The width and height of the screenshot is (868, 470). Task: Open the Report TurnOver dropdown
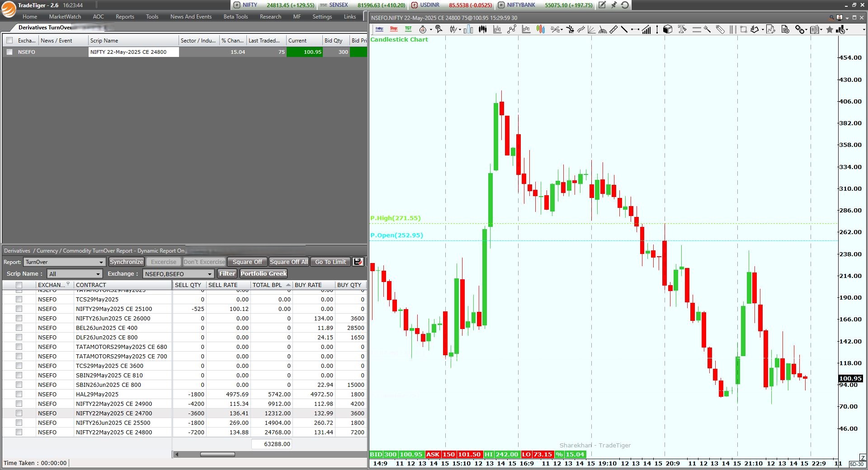[65, 262]
